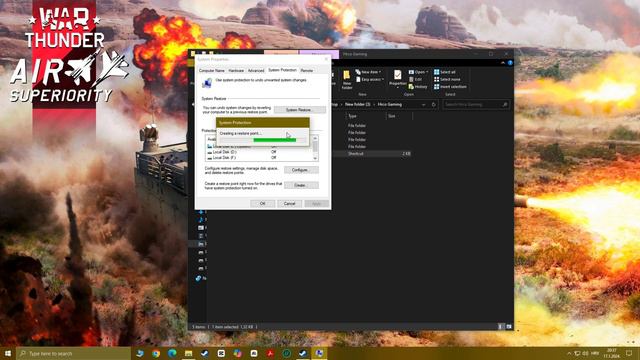Click the Properties ribbon icon
The image size is (640, 360).
(x=398, y=79)
